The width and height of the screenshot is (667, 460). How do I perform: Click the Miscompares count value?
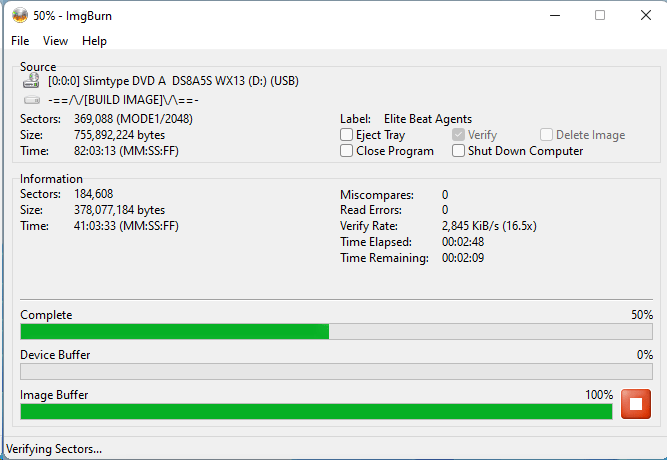point(445,195)
